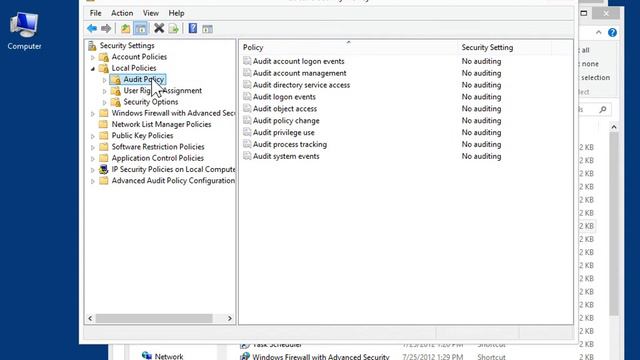Collapse the Explorer ribbon chevron

coord(598,33)
